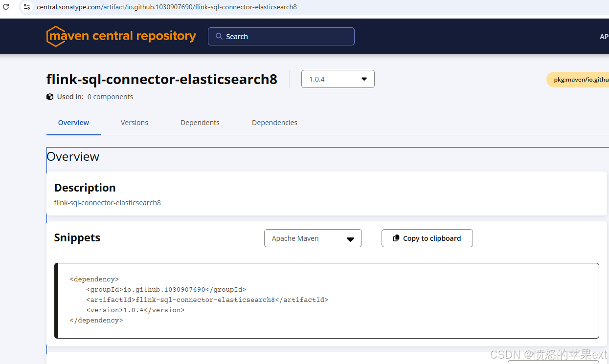Focus the Search input field

pos(281,37)
